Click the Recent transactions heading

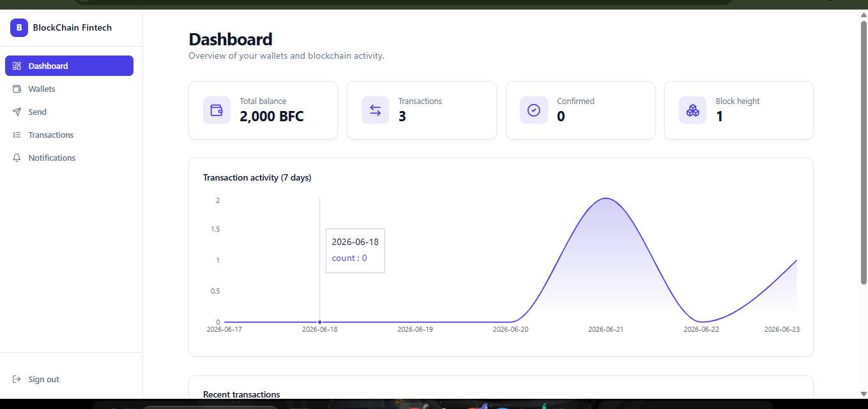point(241,394)
